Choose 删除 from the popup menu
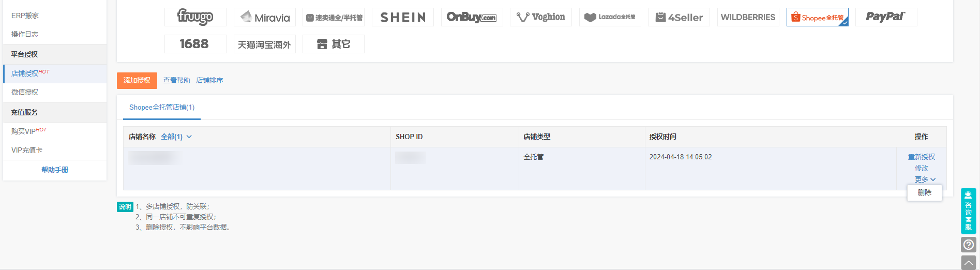 [x=924, y=192]
